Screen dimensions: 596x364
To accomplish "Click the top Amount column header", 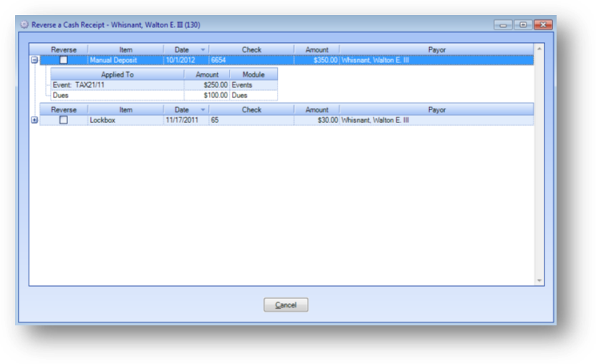I will pyautogui.click(x=317, y=50).
